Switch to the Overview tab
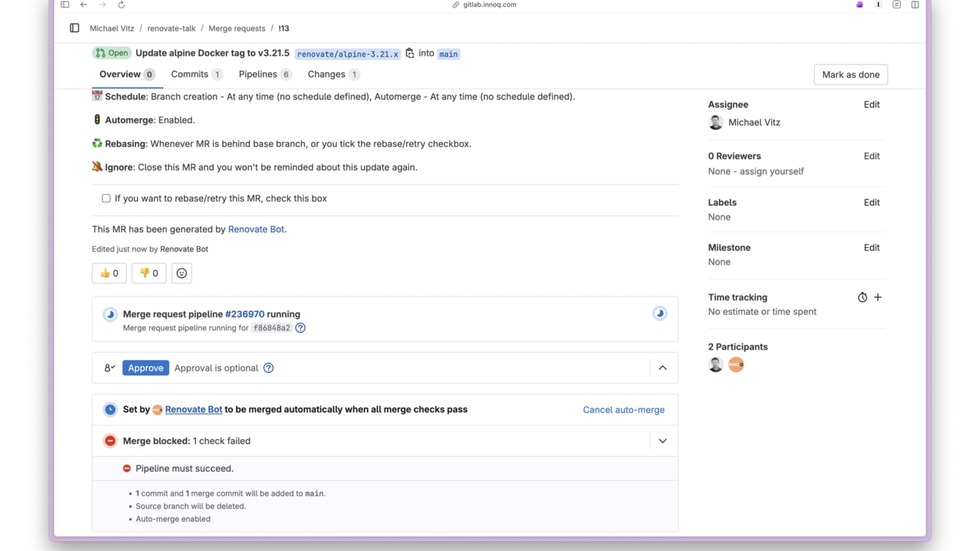980x551 pixels. pos(127,74)
